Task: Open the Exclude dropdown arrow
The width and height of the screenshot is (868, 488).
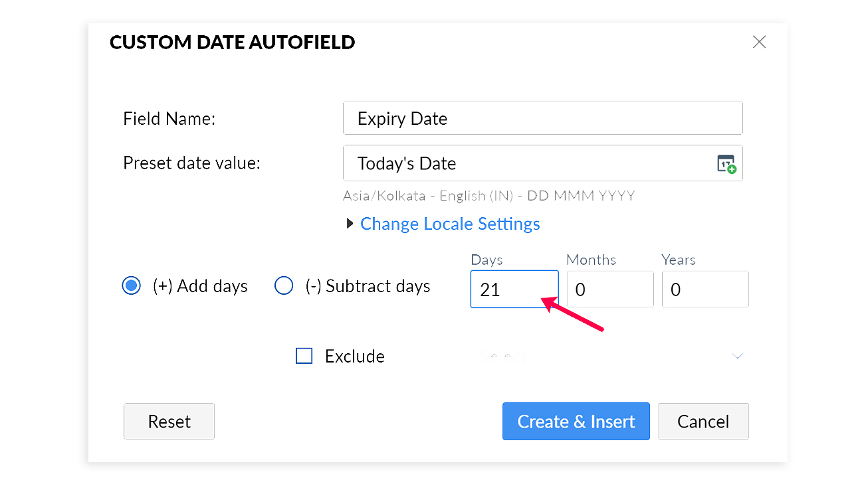Action: 737,357
